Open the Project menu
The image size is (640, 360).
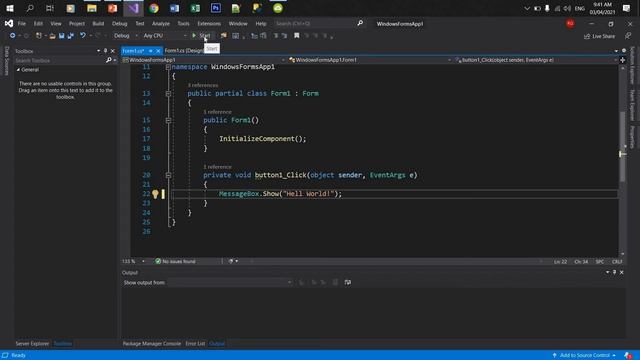point(77,24)
